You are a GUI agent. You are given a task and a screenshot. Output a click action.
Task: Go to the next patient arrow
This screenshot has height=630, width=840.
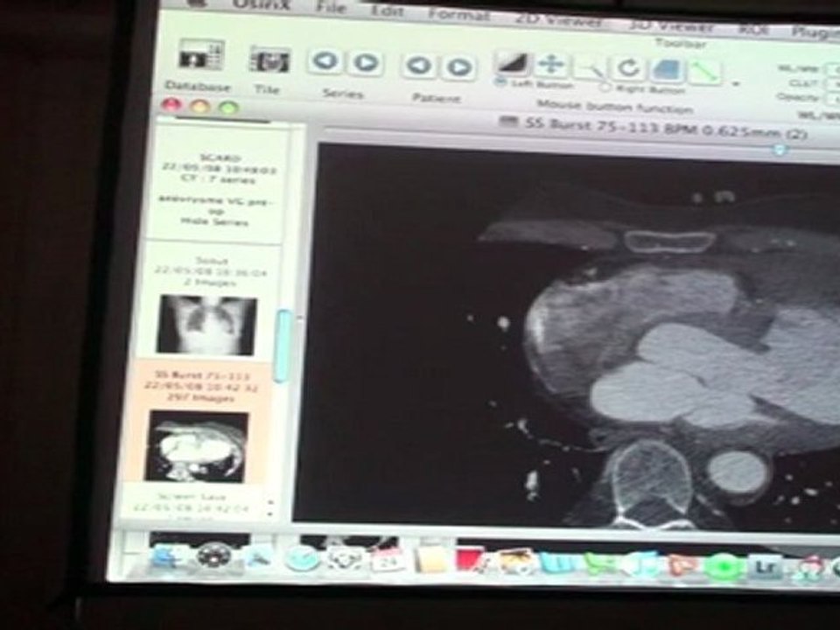(x=459, y=67)
